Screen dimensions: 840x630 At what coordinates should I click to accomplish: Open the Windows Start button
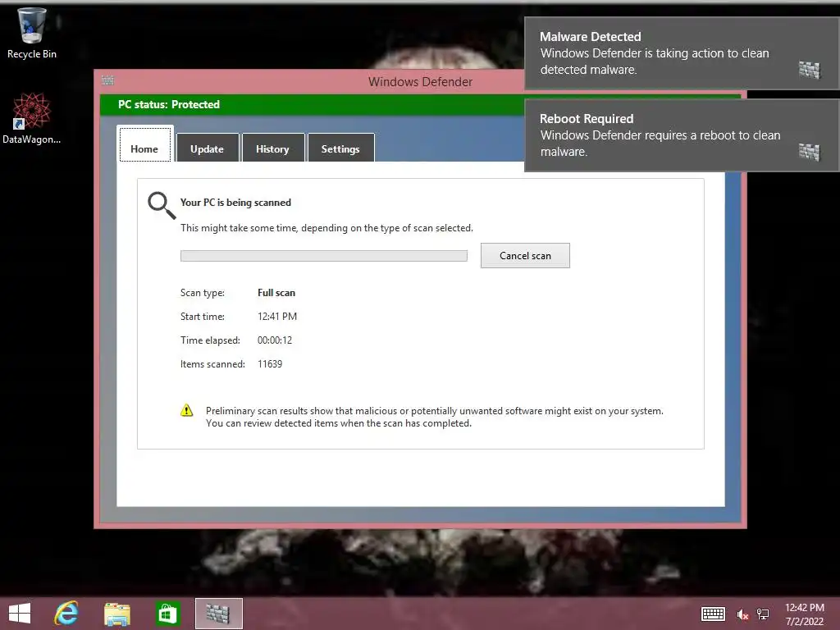click(x=20, y=614)
